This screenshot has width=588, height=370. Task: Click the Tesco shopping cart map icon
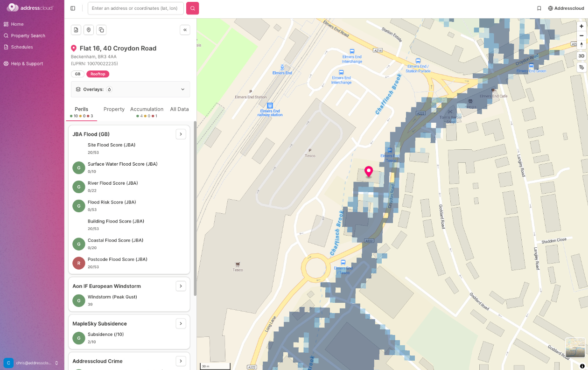238,264
